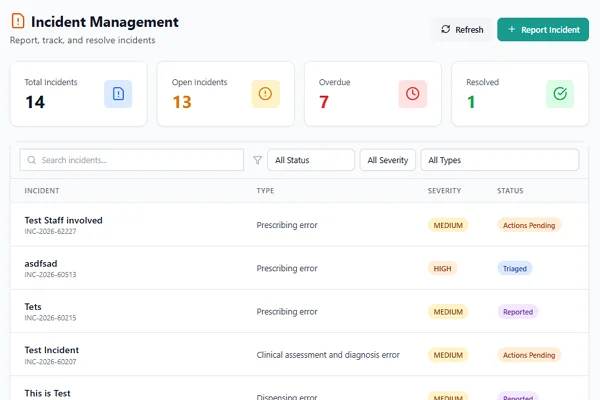Viewport: 600px width, 400px height.
Task: Click the green Resolved checkmark icon
Action: [x=560, y=94]
